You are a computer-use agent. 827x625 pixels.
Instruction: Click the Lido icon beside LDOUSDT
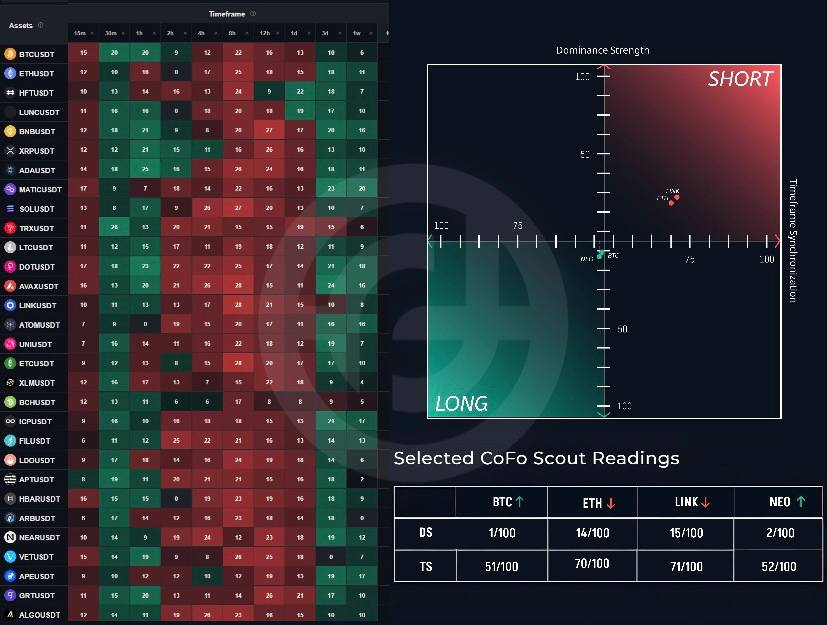[x=10, y=460]
